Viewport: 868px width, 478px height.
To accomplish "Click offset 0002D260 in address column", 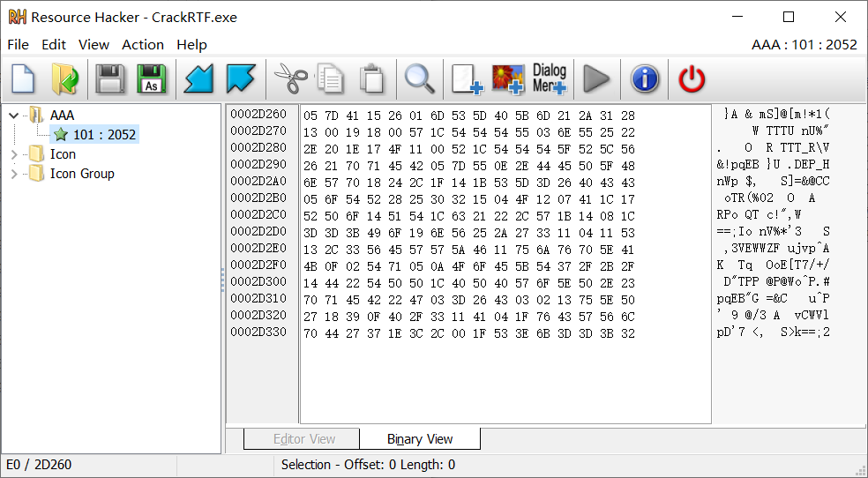I will 258,114.
